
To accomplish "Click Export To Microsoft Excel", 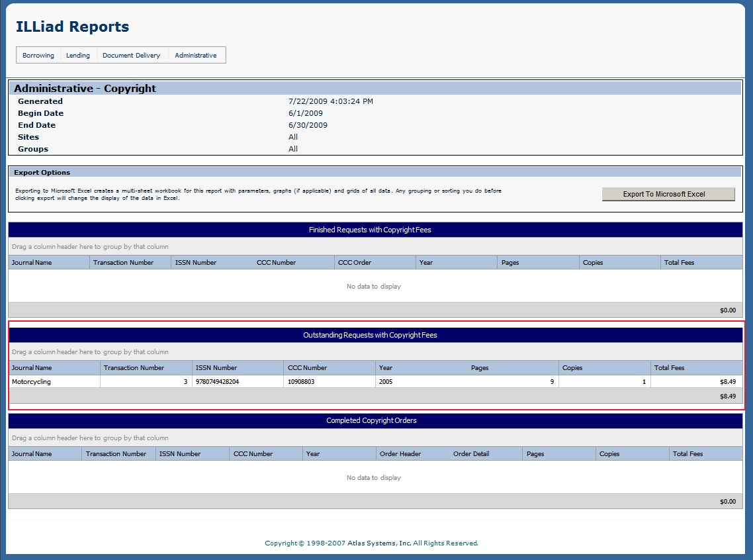I will [x=668, y=193].
